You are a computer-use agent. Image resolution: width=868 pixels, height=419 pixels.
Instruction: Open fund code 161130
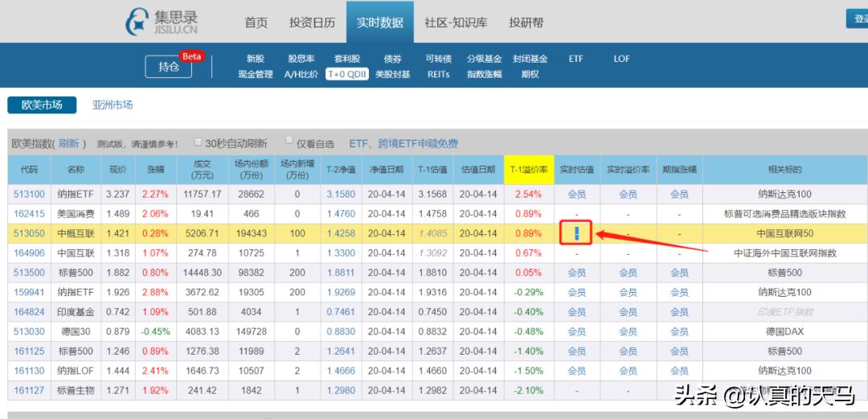click(x=30, y=371)
